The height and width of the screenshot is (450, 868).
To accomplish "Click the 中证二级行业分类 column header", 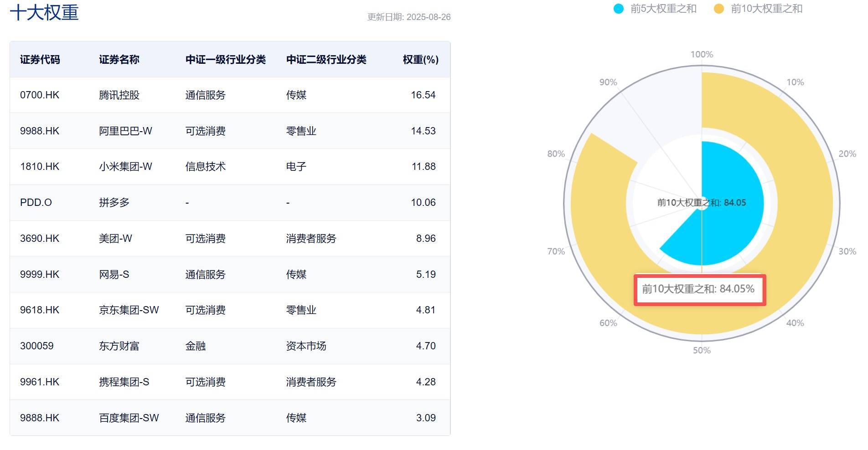I will (326, 60).
